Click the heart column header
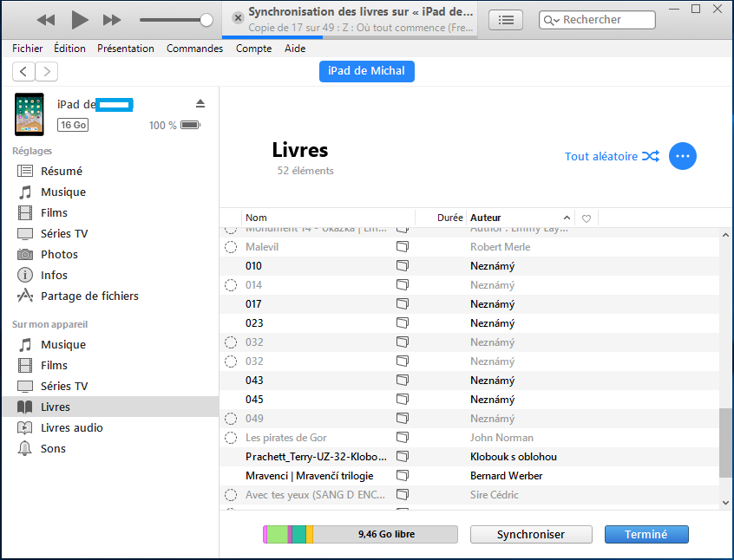The height and width of the screenshot is (560, 734). (x=587, y=218)
